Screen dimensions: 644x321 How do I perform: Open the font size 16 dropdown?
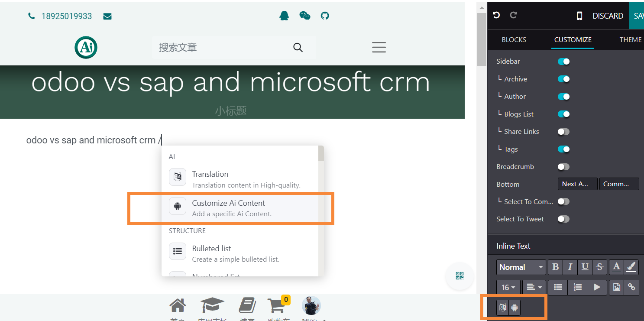tap(508, 287)
